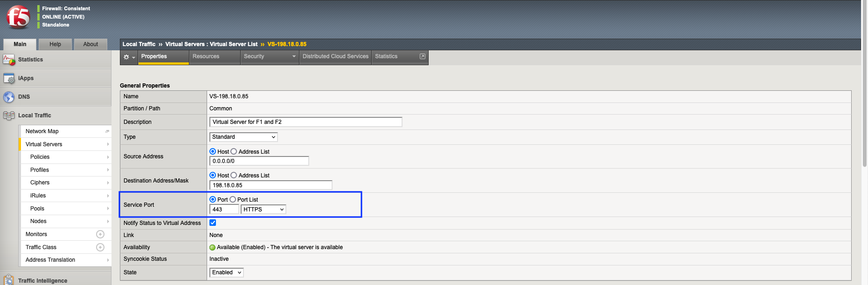Open Statistics tab pop-out icon
This screenshot has height=285, width=868.
(423, 56)
